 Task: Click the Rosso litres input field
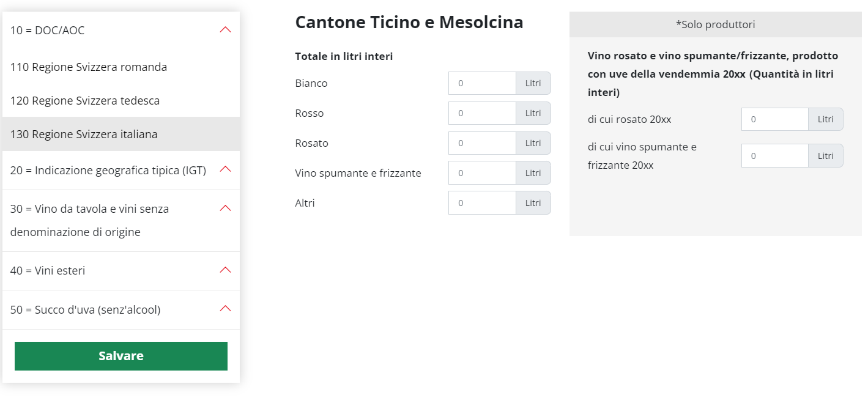[x=482, y=113]
